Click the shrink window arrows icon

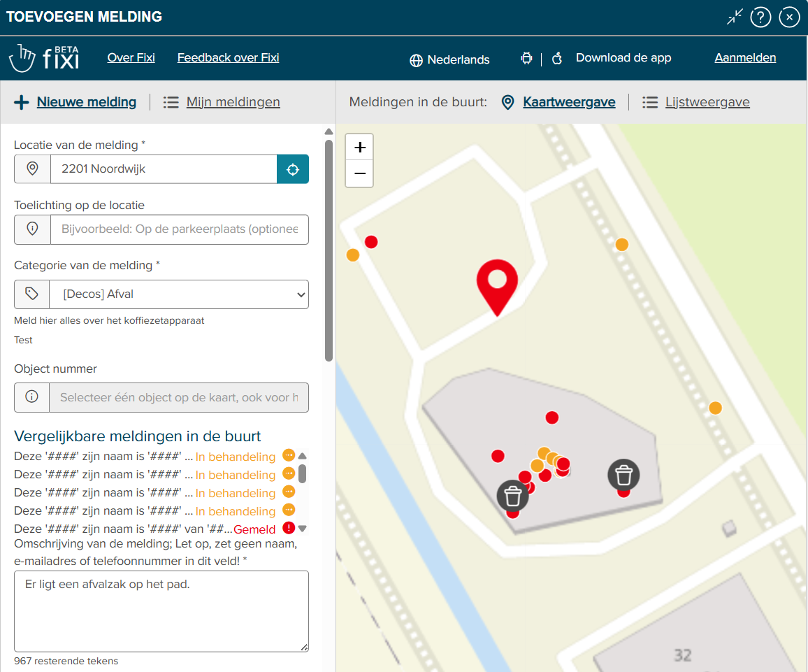click(x=735, y=17)
